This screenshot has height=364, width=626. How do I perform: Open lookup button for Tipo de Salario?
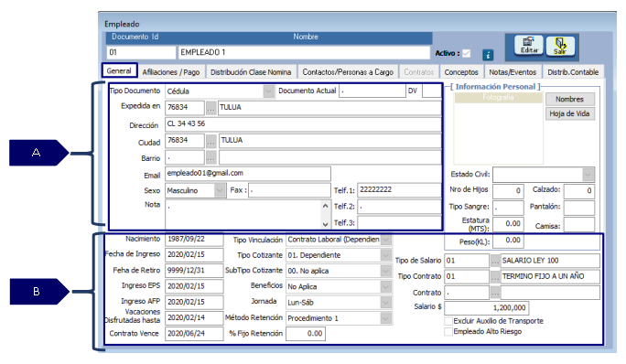(494, 261)
